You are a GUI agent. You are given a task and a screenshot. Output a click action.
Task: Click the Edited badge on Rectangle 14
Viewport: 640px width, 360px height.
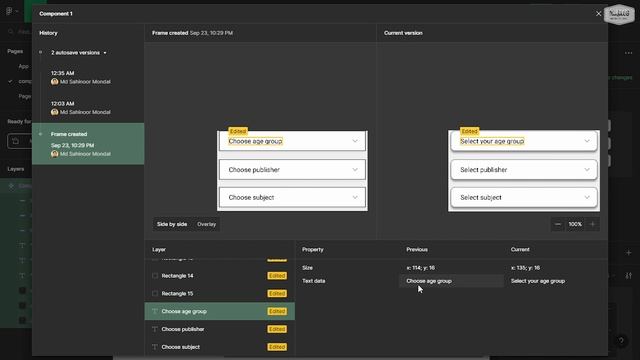tap(277, 276)
